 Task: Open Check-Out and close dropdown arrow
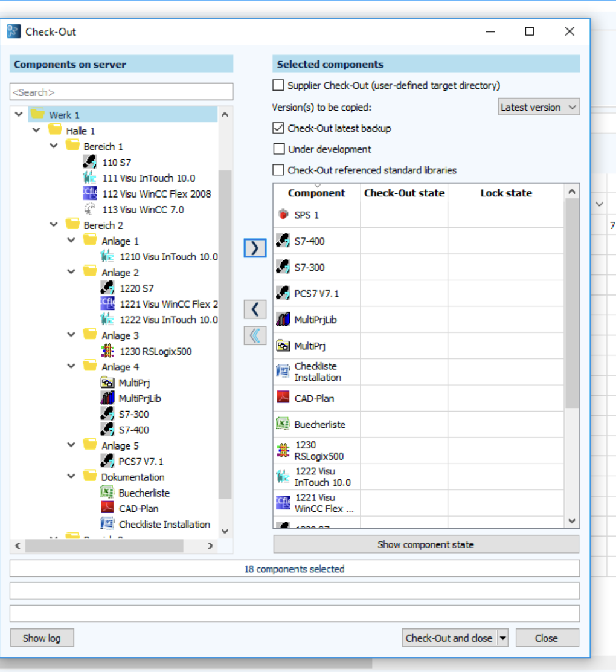point(503,638)
